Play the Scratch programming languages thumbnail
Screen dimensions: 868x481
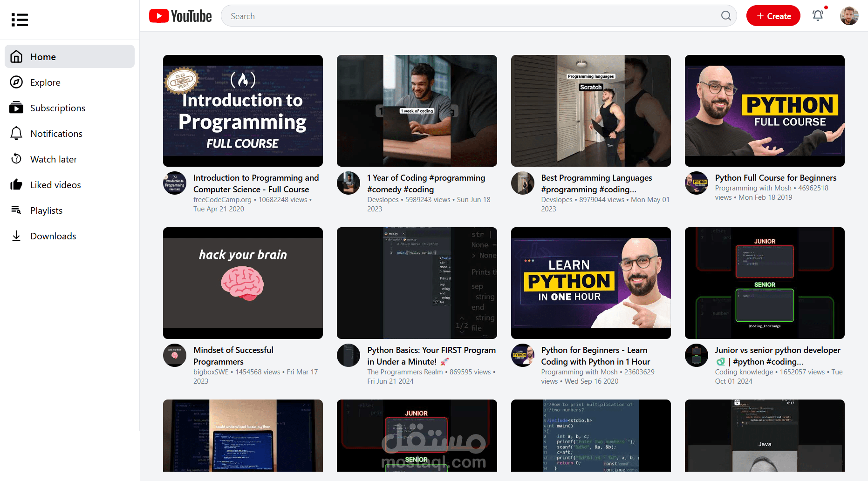pyautogui.click(x=591, y=111)
